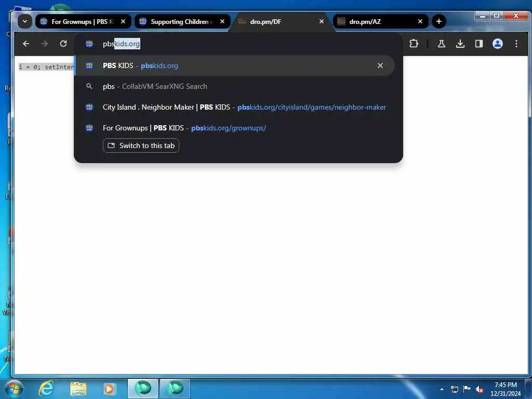Screen dimensions: 532x399
Task: Open the network tray icon
Action: coord(454,389)
